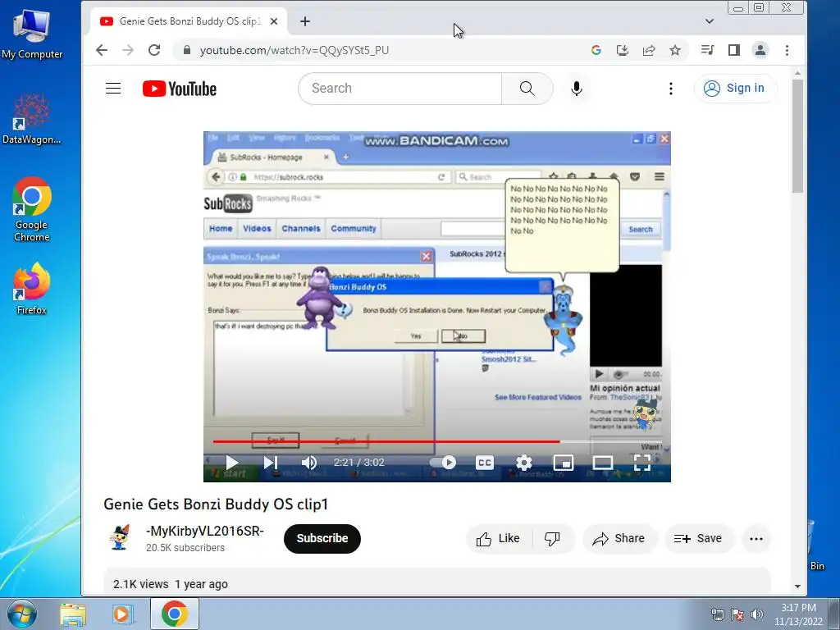
Task: Open the network tray icon
Action: (717, 614)
